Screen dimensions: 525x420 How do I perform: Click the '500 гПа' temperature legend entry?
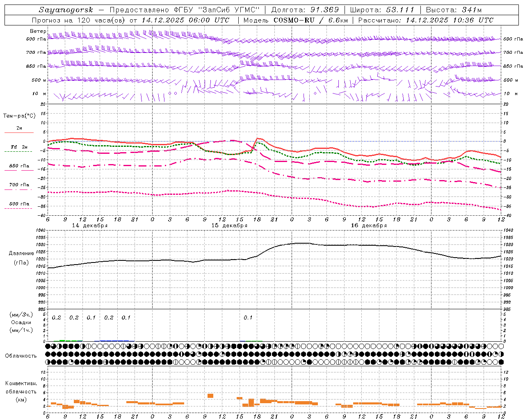pyautogui.click(x=19, y=204)
